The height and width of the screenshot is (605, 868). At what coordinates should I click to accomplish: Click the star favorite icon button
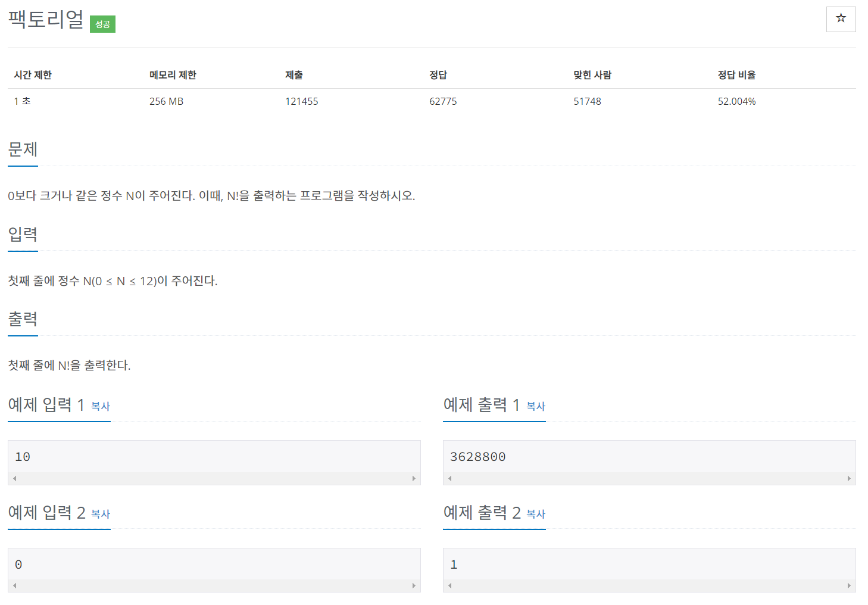coord(841,19)
